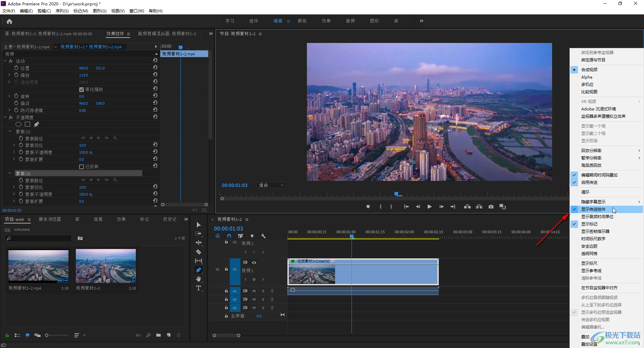The image size is (644, 348).
Task: Create 4-point polygon mask under Opacity
Action: pos(28,125)
